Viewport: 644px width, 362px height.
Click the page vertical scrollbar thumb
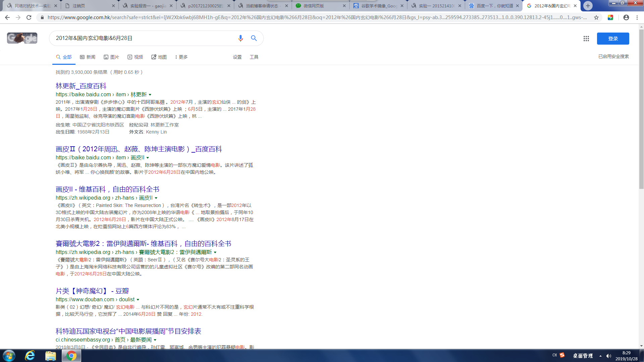(641, 109)
